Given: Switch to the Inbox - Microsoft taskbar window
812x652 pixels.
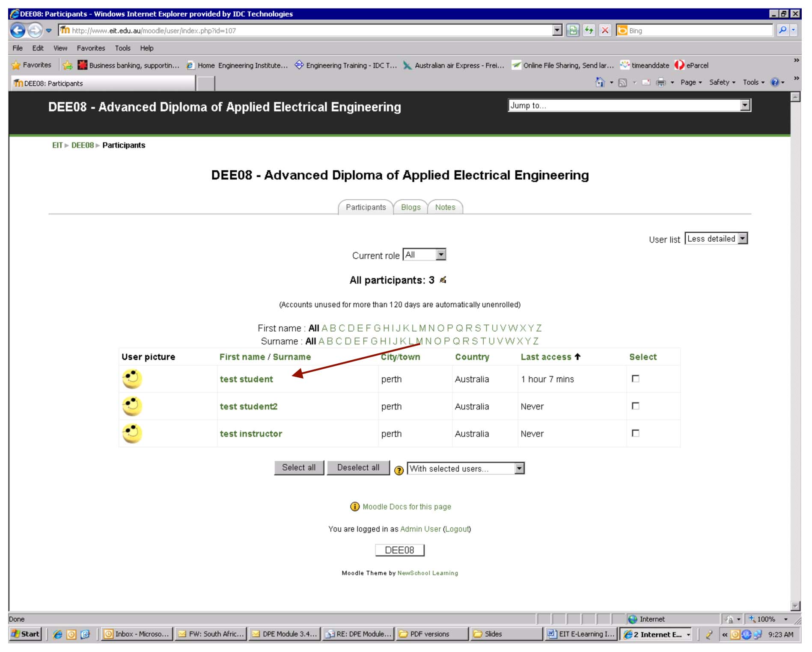Looking at the screenshot, I should tap(137, 634).
